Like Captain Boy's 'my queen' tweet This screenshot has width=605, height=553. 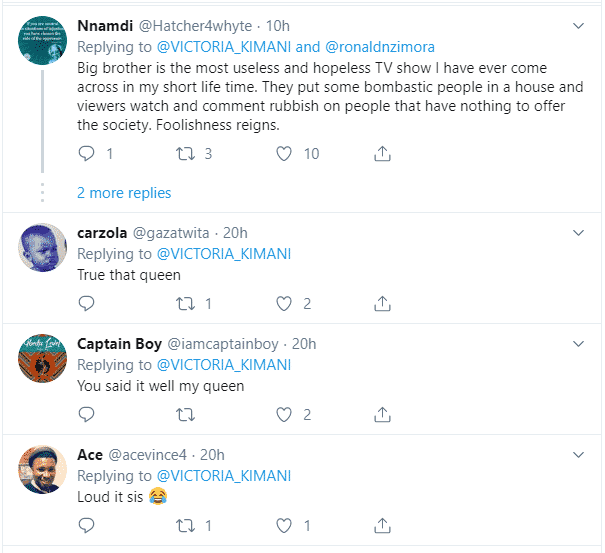coord(284,414)
